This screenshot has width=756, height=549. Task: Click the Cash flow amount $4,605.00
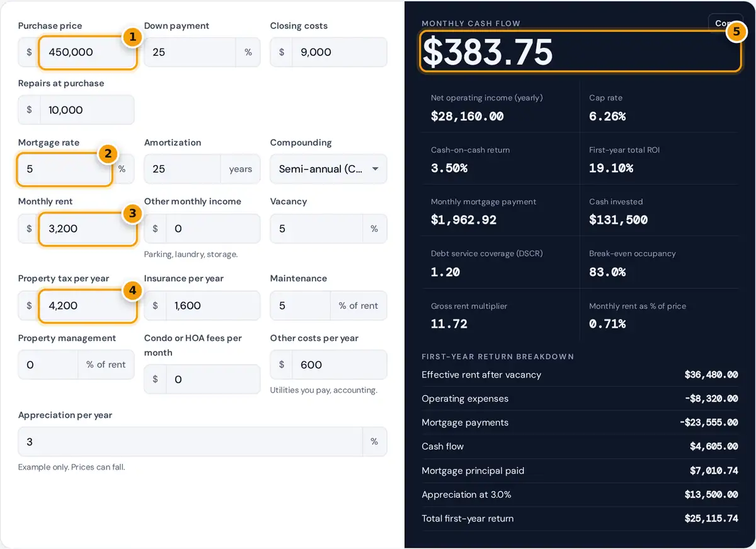pos(714,446)
